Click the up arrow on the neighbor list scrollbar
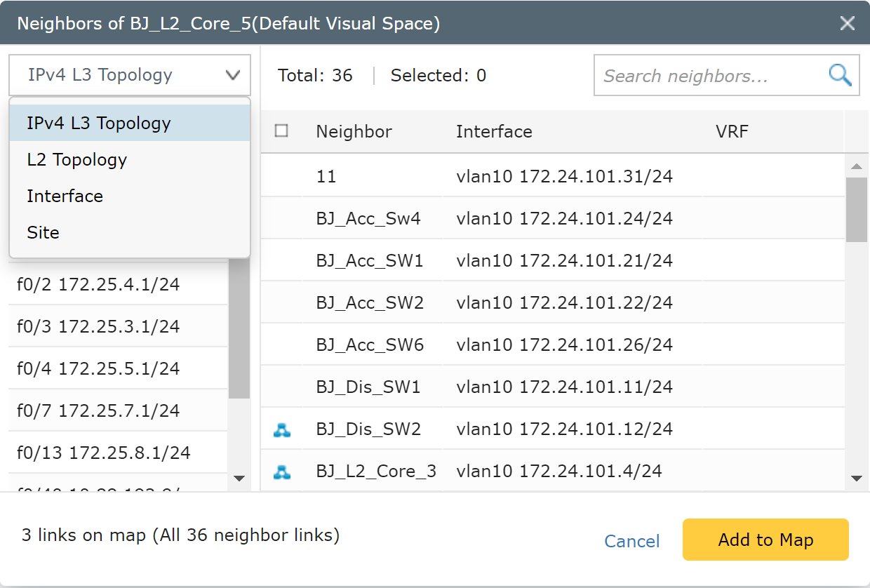The height and width of the screenshot is (588, 870). (x=856, y=166)
